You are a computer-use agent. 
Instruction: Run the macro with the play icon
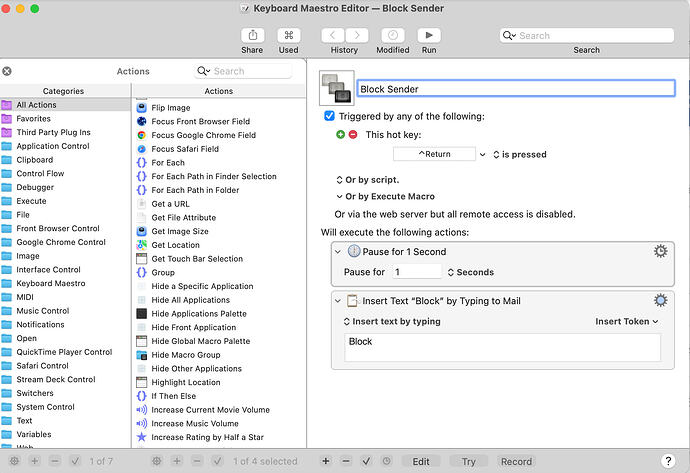tap(429, 35)
